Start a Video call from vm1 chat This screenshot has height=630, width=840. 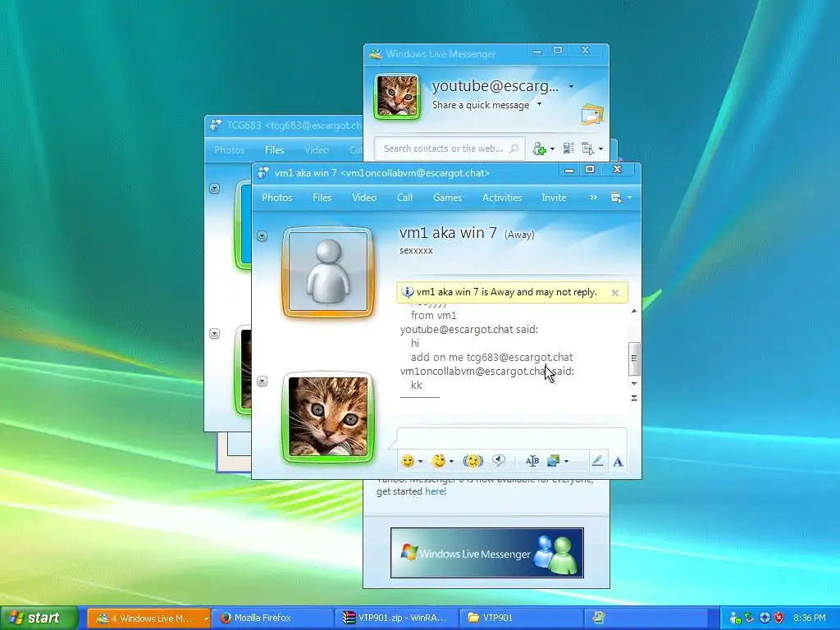coord(363,197)
